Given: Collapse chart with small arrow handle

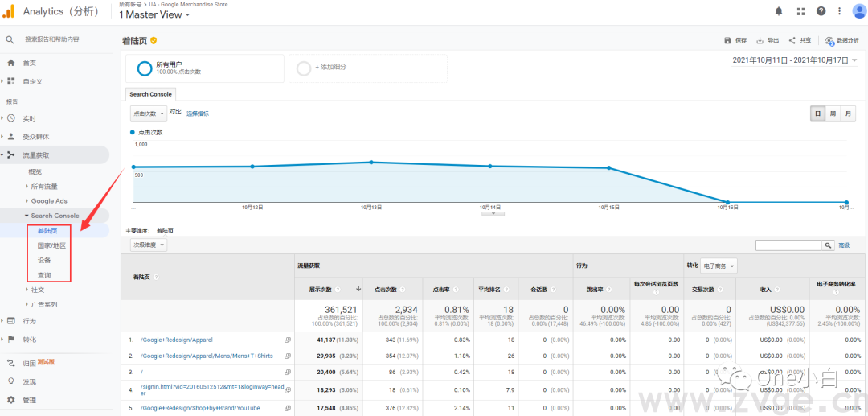Looking at the screenshot, I should 493,214.
